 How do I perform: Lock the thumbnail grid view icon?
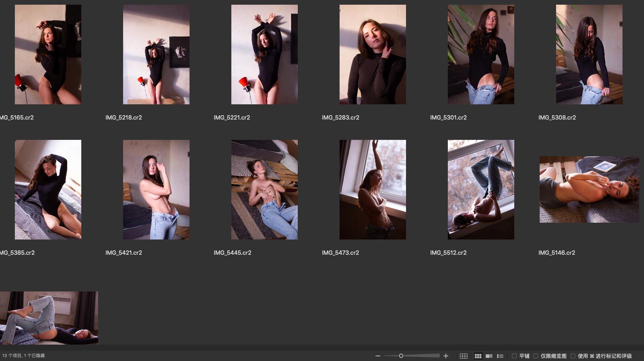(463, 356)
